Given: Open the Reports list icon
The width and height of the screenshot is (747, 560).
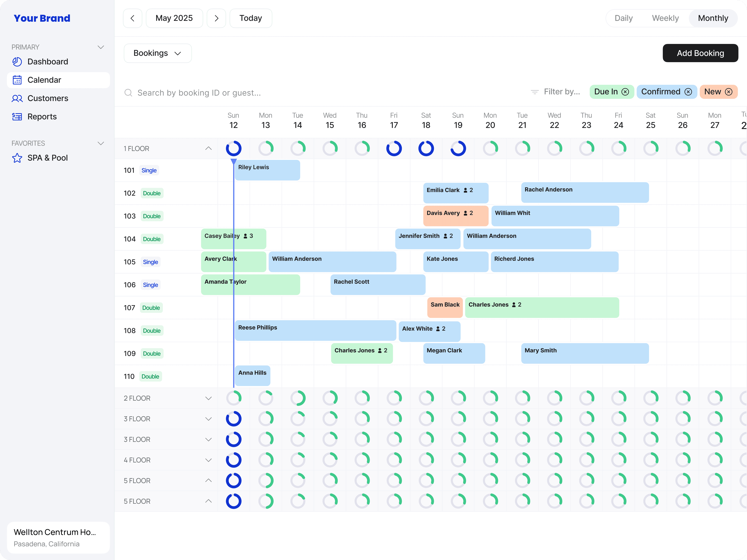Looking at the screenshot, I should point(17,116).
